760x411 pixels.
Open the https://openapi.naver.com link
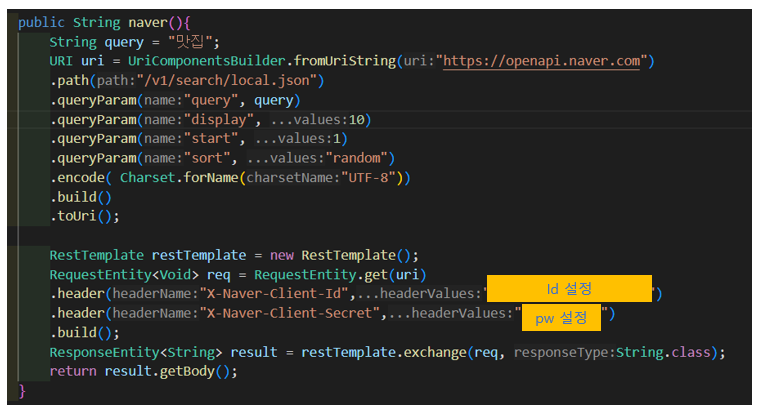[x=541, y=61]
